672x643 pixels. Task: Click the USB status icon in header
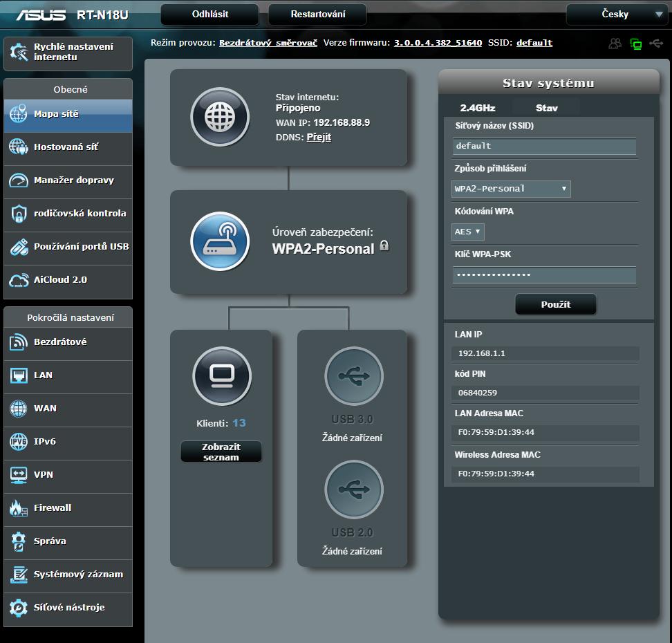point(655,44)
